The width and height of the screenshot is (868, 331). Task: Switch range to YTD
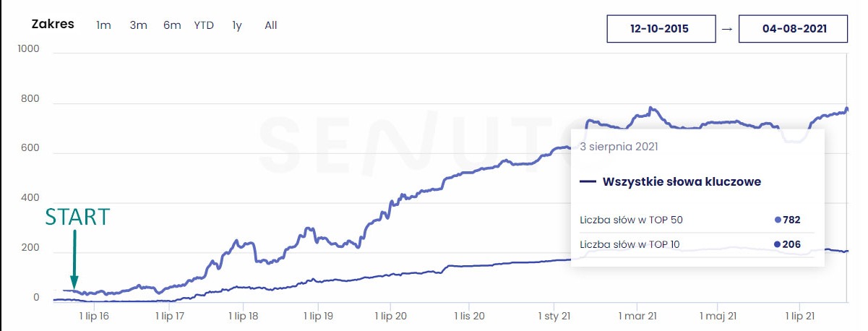click(204, 25)
